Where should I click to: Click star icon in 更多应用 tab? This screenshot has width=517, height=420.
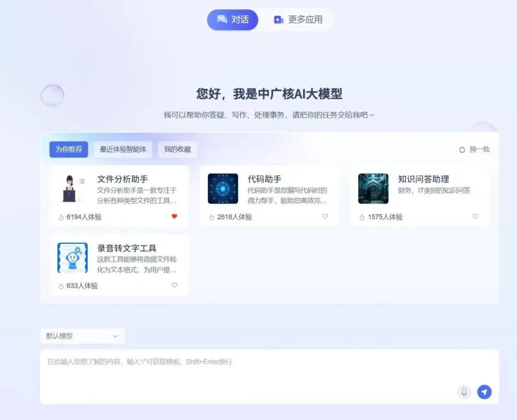point(279,20)
